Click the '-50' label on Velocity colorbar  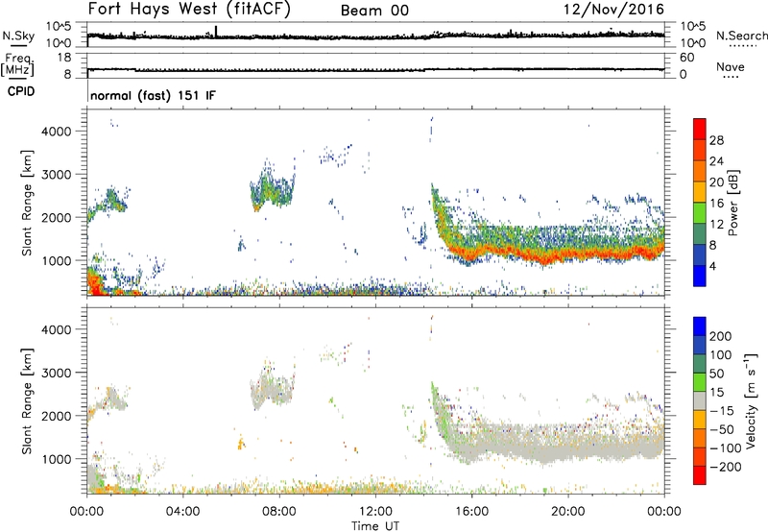[x=722, y=429]
